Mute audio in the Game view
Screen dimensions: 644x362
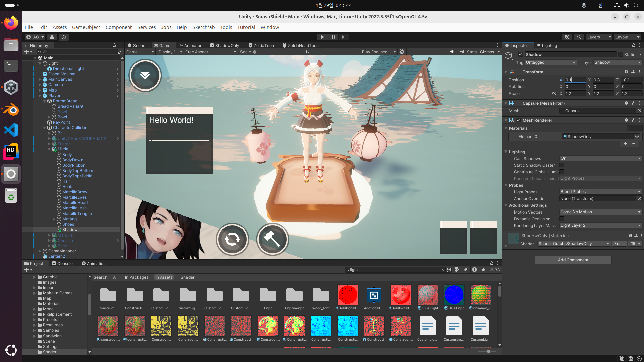coord(452,52)
